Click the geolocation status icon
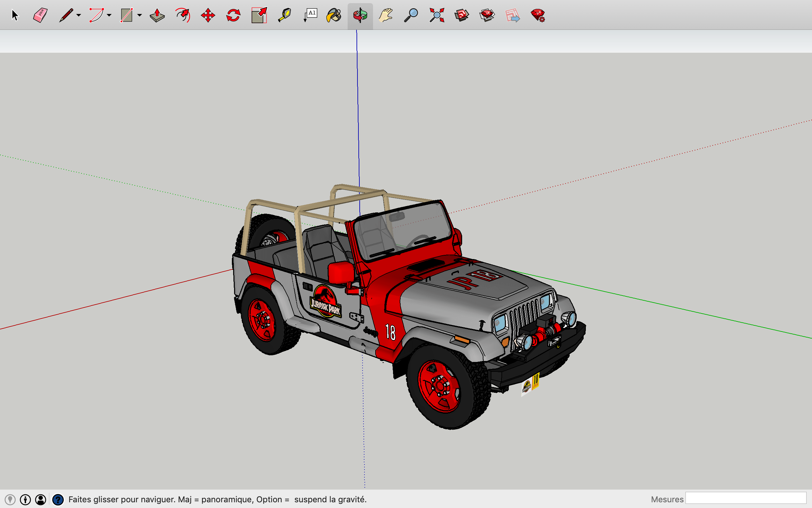812x508 pixels. (x=10, y=500)
